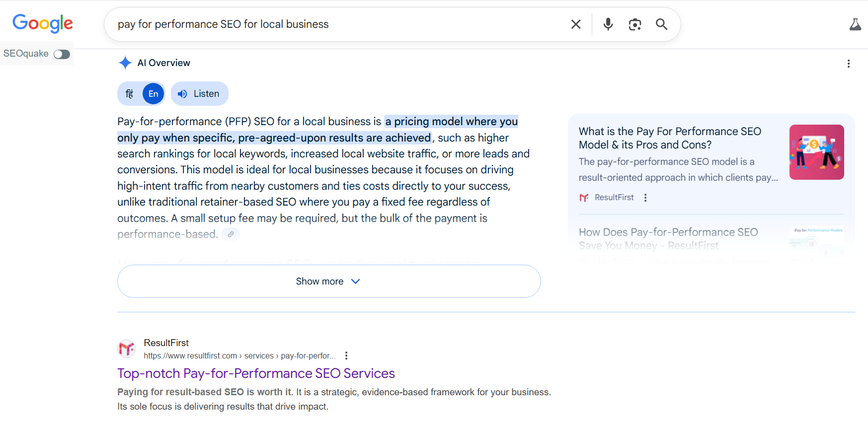Submit search with magnifier icon
The width and height of the screenshot is (868, 431).
coord(661,24)
